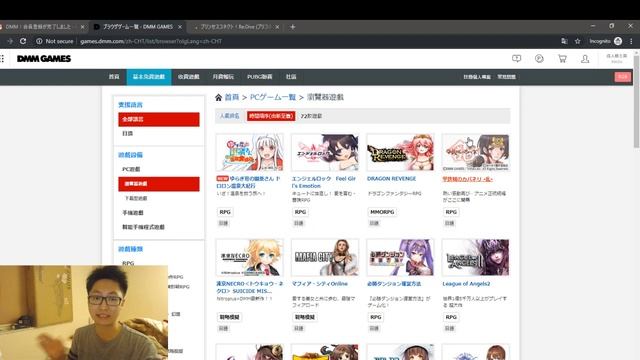
Task: Click the Incognito profile icon
Action: tap(618, 41)
